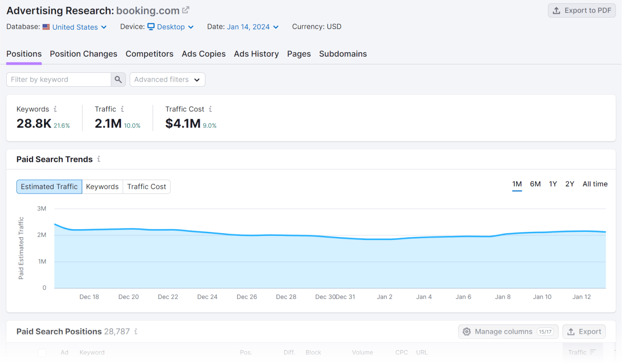Expand the Advanced filters menu

click(x=167, y=79)
